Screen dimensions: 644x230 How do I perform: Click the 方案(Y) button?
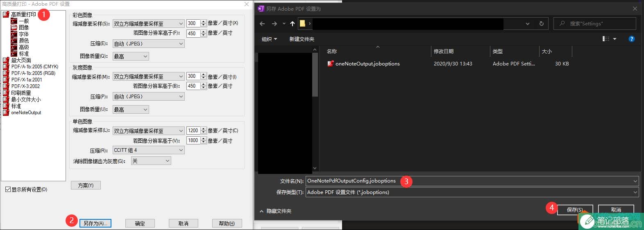coord(86,185)
